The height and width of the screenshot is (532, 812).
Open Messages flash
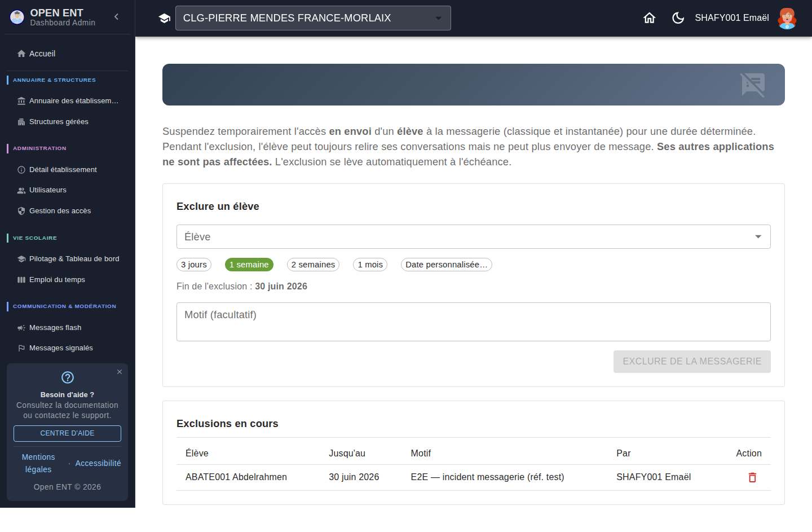pos(67,328)
